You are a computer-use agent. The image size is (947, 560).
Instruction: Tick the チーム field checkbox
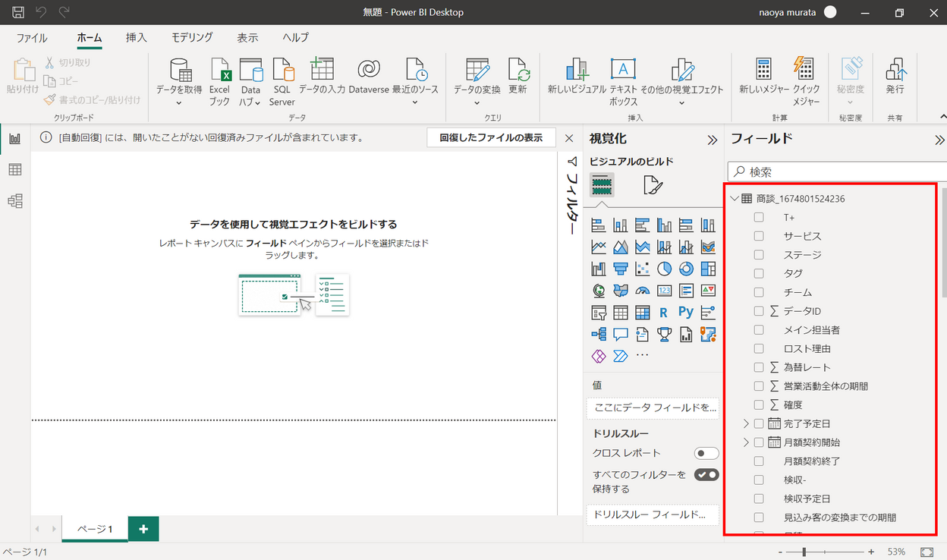click(759, 292)
